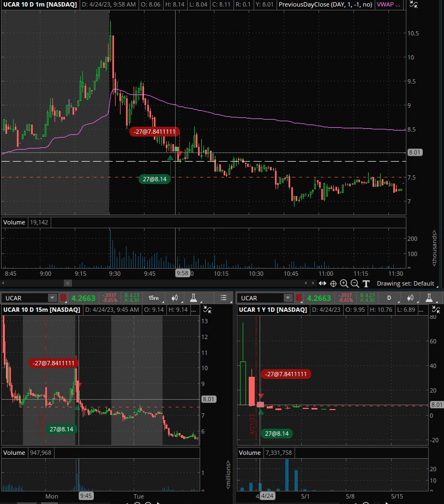Select -27@7.8411111 bubble on daily chart
This screenshot has width=444, height=504.
(286, 374)
